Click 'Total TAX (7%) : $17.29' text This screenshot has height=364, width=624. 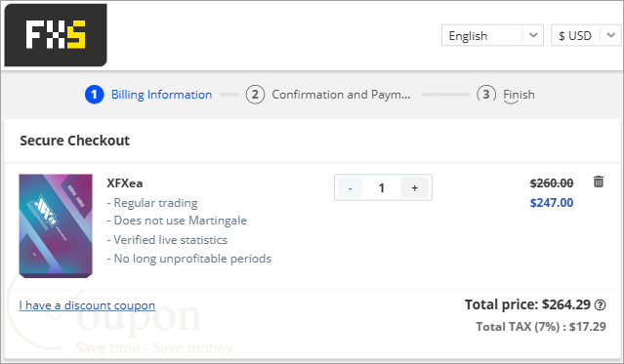coord(541,327)
